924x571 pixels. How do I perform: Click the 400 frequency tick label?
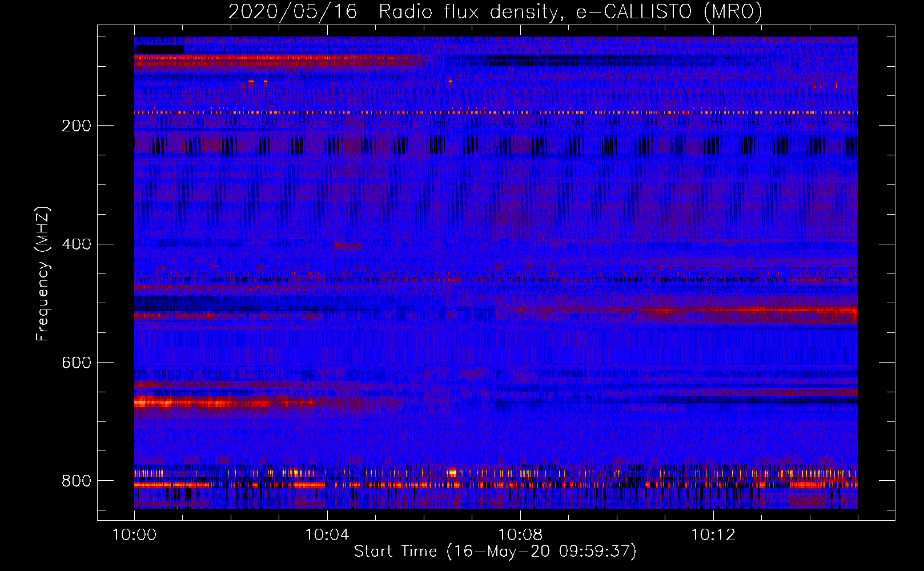pos(77,244)
